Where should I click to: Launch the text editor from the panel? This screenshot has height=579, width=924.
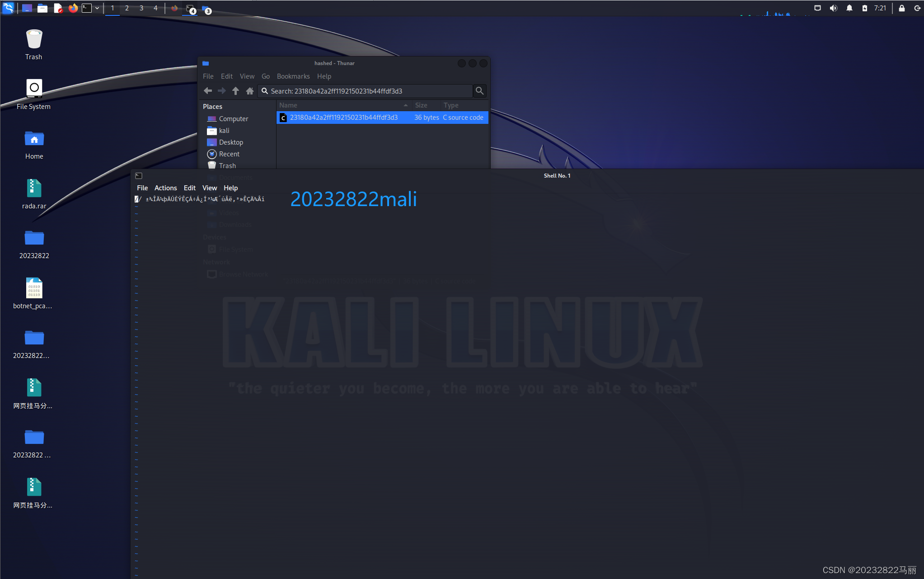point(58,8)
